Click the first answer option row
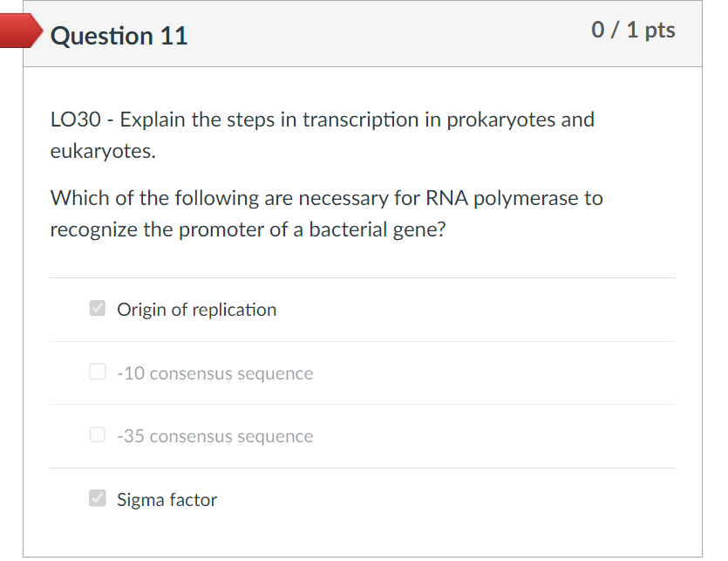 [x=362, y=308]
